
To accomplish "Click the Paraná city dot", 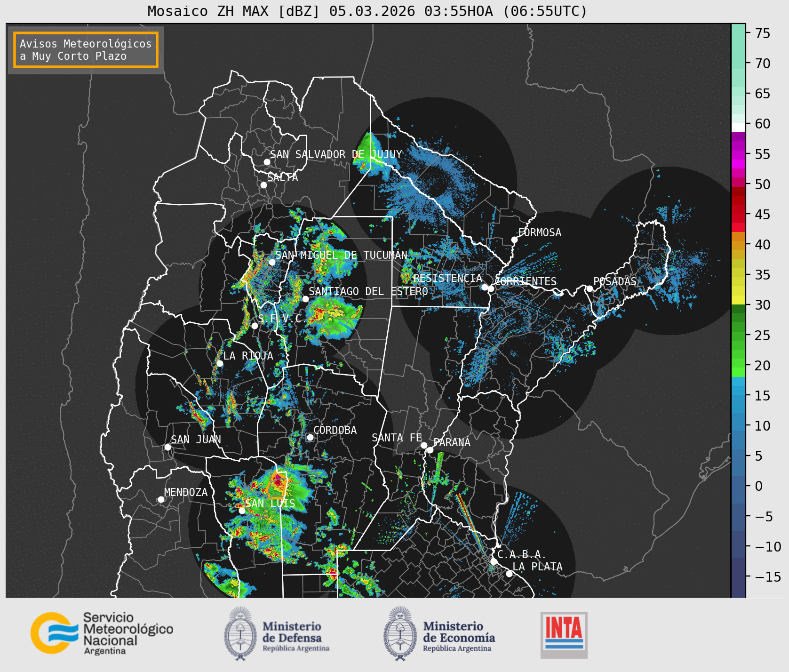I will [x=430, y=450].
